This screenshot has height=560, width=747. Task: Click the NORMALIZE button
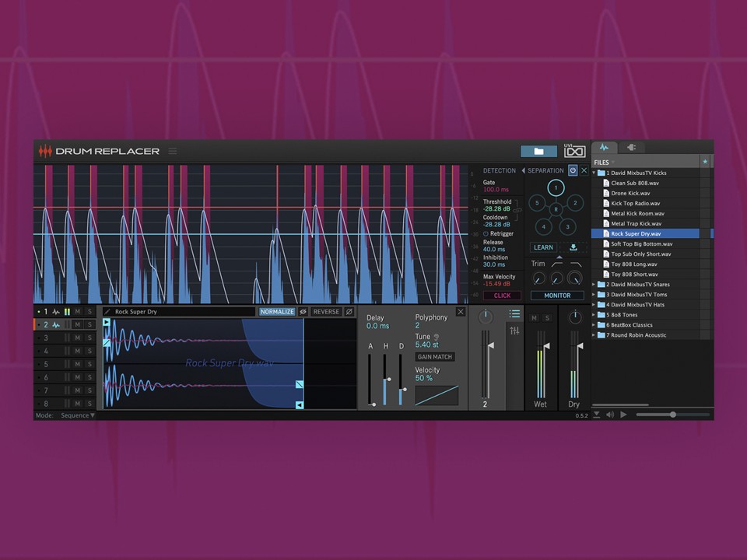pyautogui.click(x=277, y=311)
